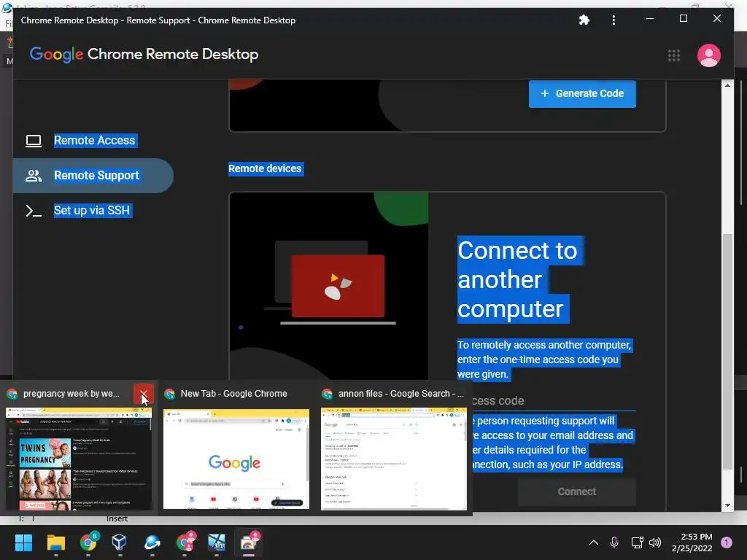Open the blue globe app in taskbar
747x560 pixels.
point(152,542)
